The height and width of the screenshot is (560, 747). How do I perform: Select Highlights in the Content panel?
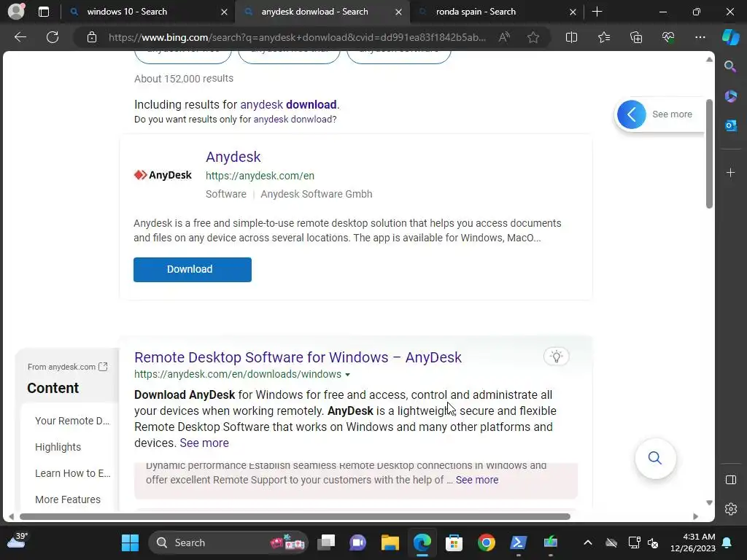58,447
